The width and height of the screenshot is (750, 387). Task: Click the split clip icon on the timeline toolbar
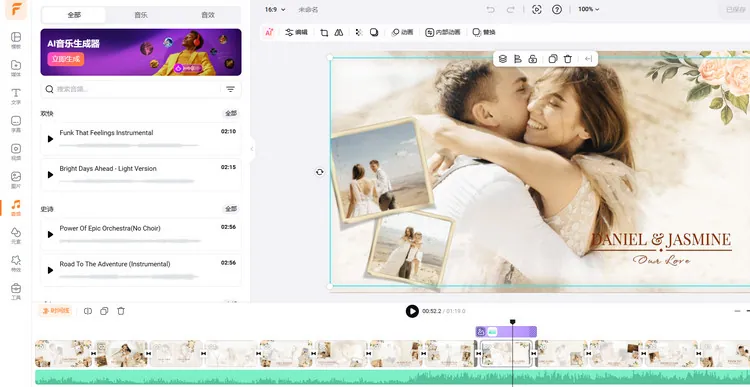(88, 311)
